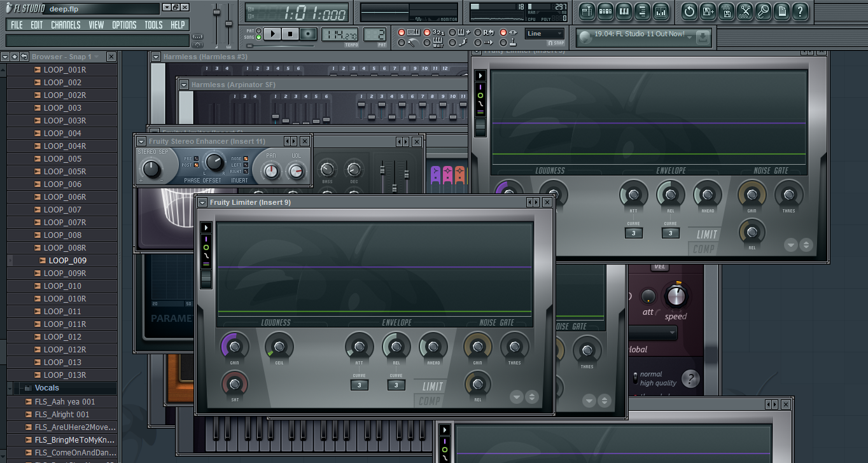This screenshot has width=868, height=463.
Task: Click the Render as audio file icon
Action: pyautogui.click(x=726, y=11)
